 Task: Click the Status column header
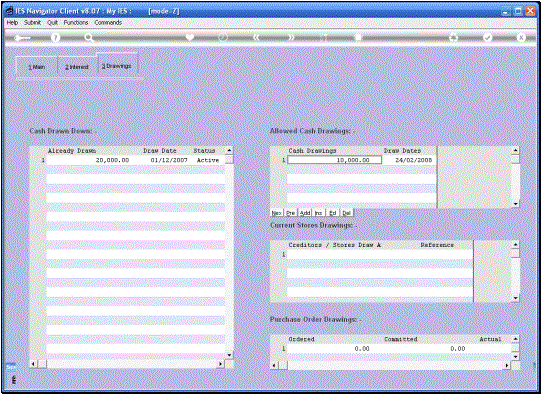click(x=204, y=151)
